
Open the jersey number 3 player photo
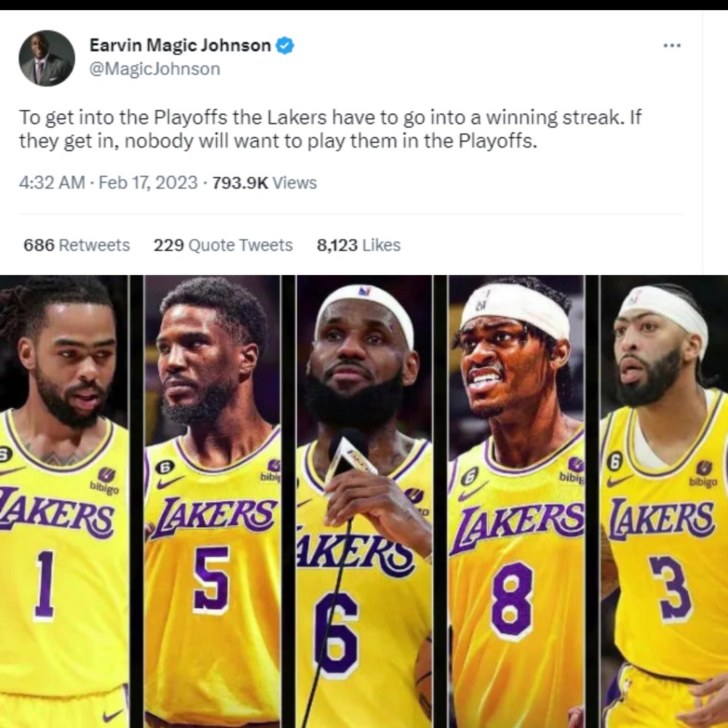click(x=664, y=502)
